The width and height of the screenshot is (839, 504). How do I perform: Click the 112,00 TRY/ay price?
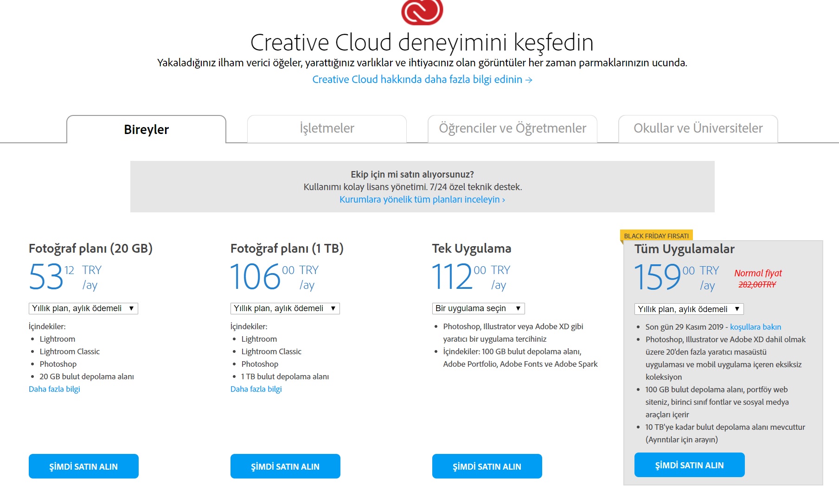tap(471, 277)
